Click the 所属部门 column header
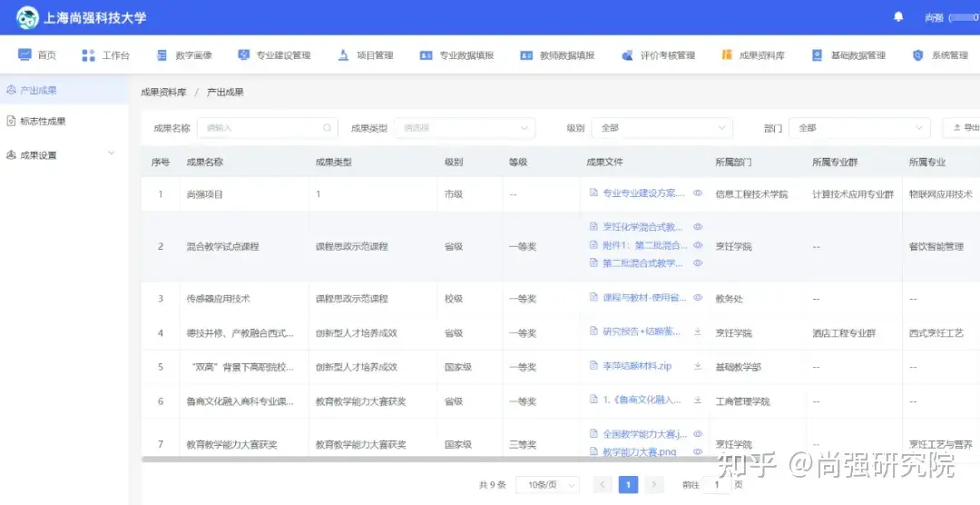This screenshot has width=980, height=505. coord(734,162)
